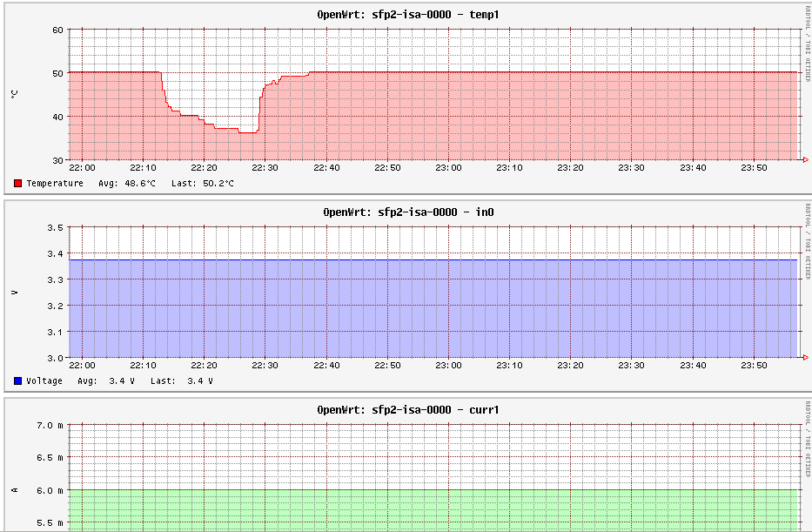Click the 23:30 time label under in0 graph
The height and width of the screenshot is (532, 812).
point(631,365)
